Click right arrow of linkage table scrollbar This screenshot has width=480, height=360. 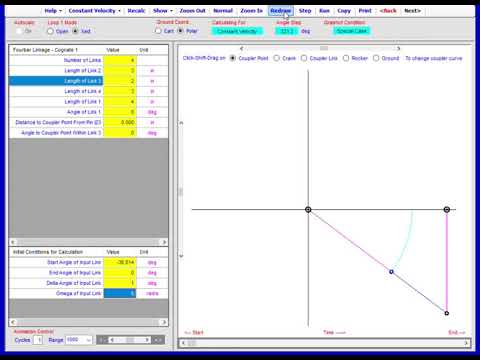pyautogui.click(x=164, y=242)
